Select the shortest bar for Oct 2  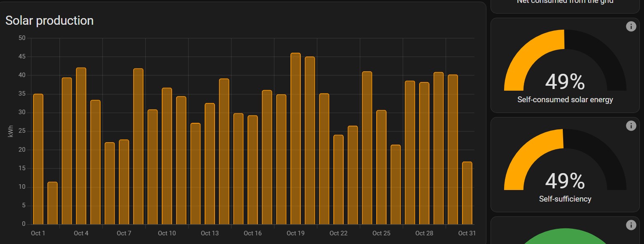pyautogui.click(x=52, y=203)
